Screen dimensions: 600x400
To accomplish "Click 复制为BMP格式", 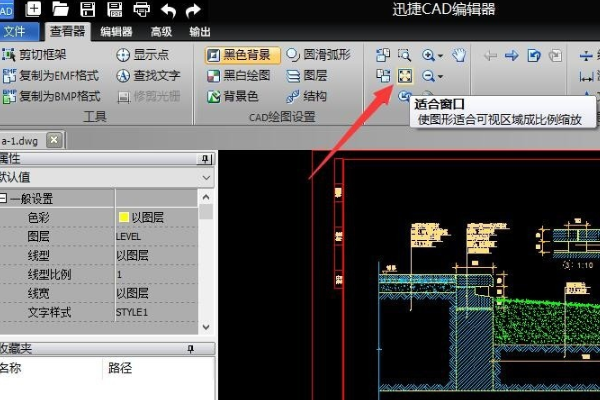I will tap(51, 96).
